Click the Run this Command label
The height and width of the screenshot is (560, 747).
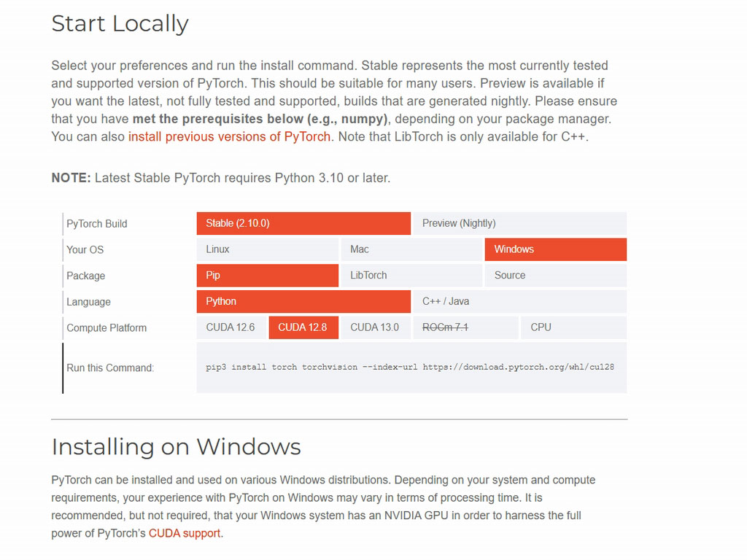(110, 367)
